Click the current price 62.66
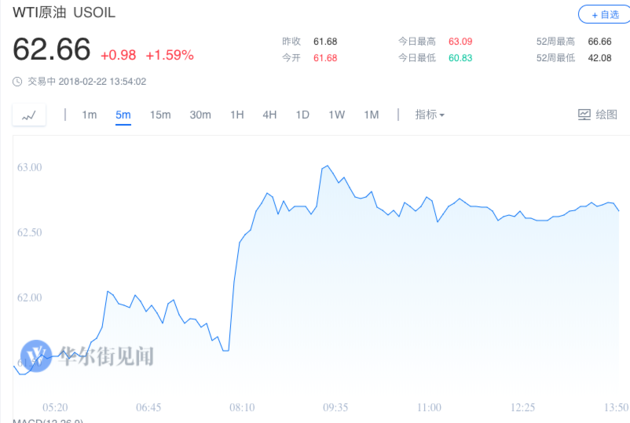This screenshot has width=630, height=423. 51,50
